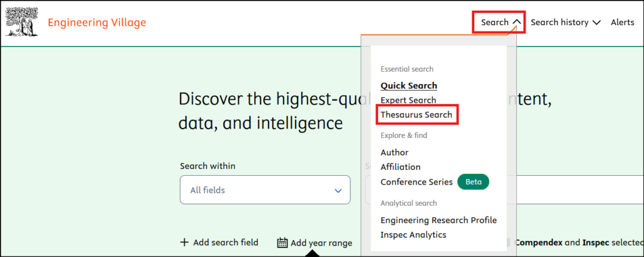Click the Engineering Village home link
Screen dimensions: 644x257
coord(97,23)
